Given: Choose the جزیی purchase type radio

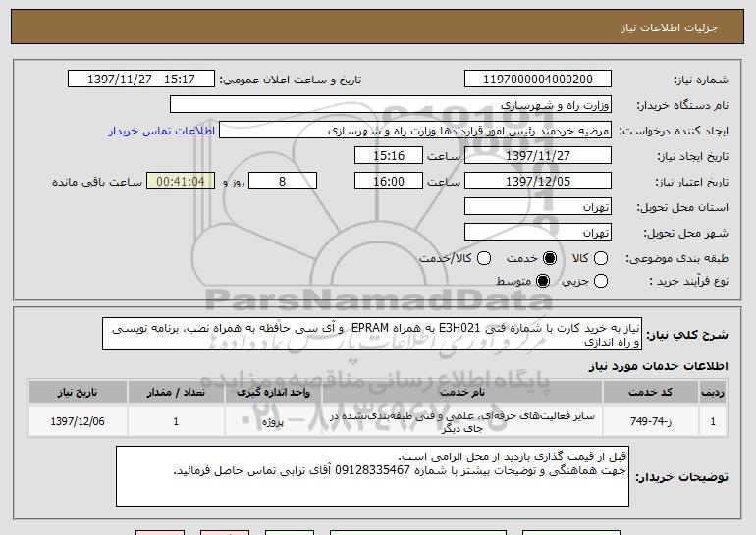Looking at the screenshot, I should 600,281.
